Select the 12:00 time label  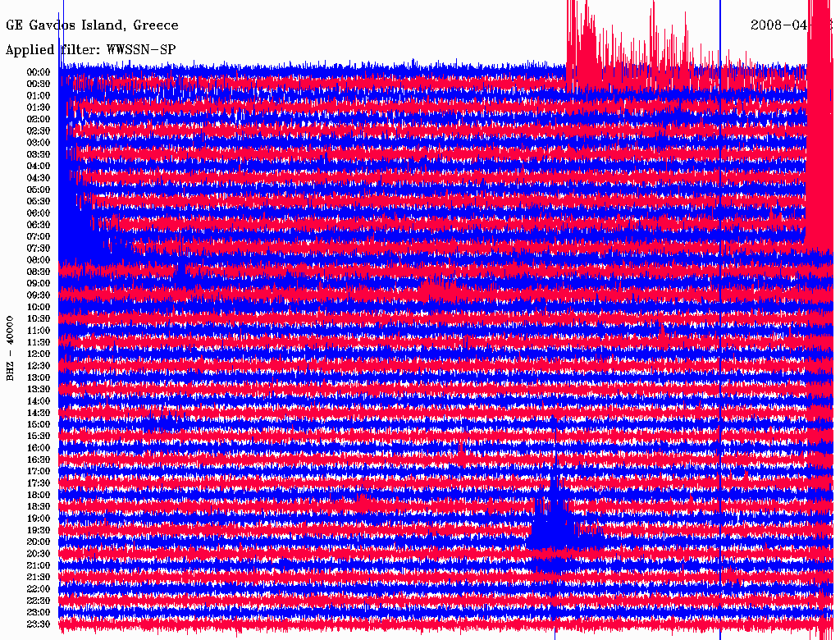(x=38, y=354)
